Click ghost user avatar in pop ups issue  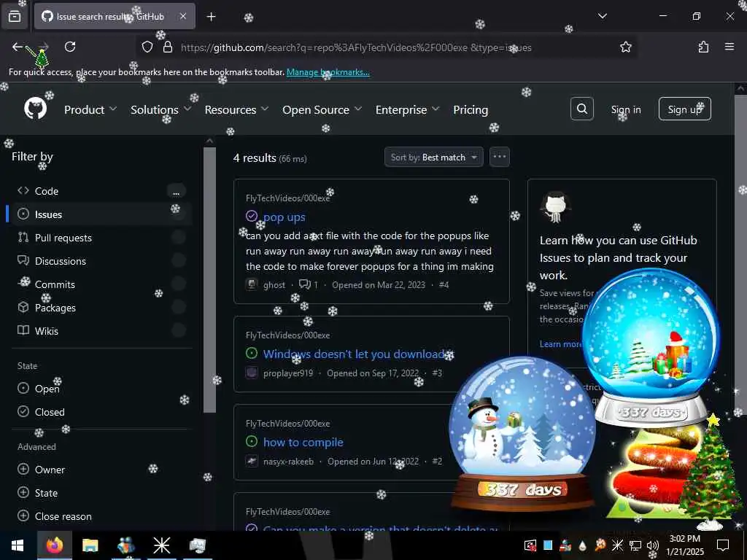(252, 285)
